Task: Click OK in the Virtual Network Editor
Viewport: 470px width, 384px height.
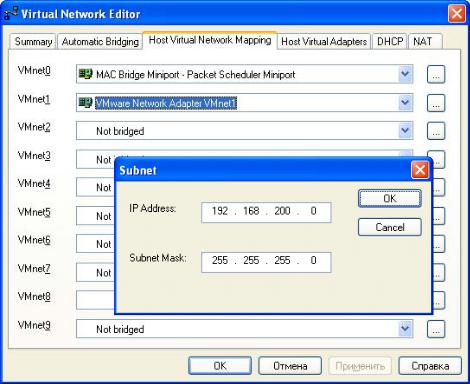Action: click(220, 366)
